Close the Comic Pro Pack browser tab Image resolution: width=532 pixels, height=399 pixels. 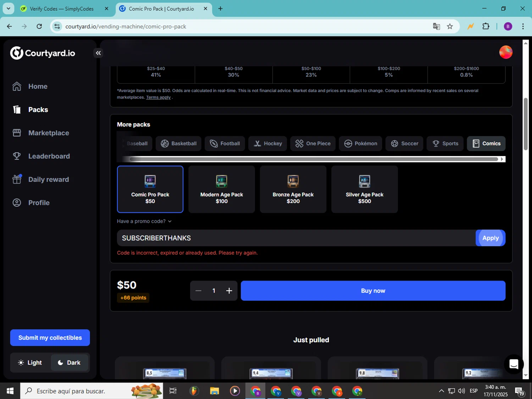[x=205, y=9]
